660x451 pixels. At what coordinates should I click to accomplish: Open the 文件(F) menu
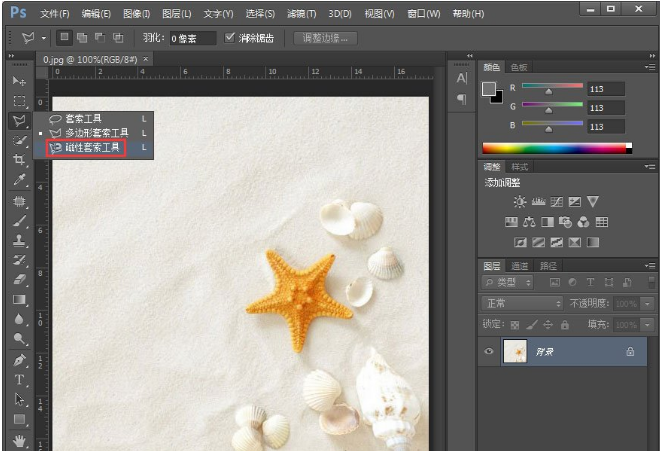(55, 14)
